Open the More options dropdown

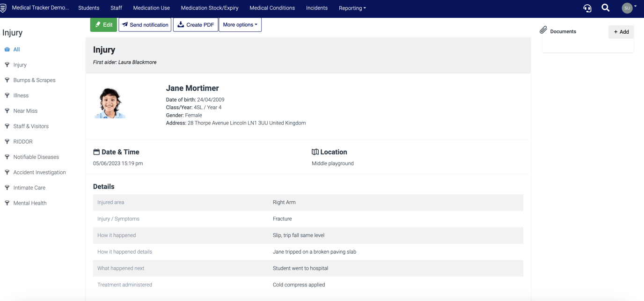point(240,24)
